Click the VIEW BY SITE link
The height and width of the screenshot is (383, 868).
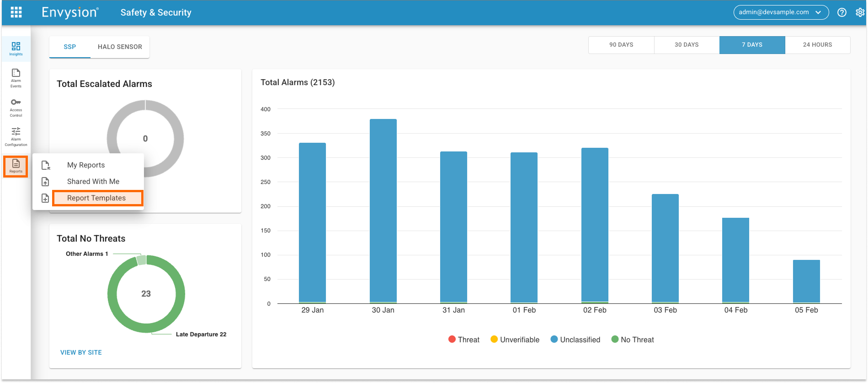click(81, 352)
